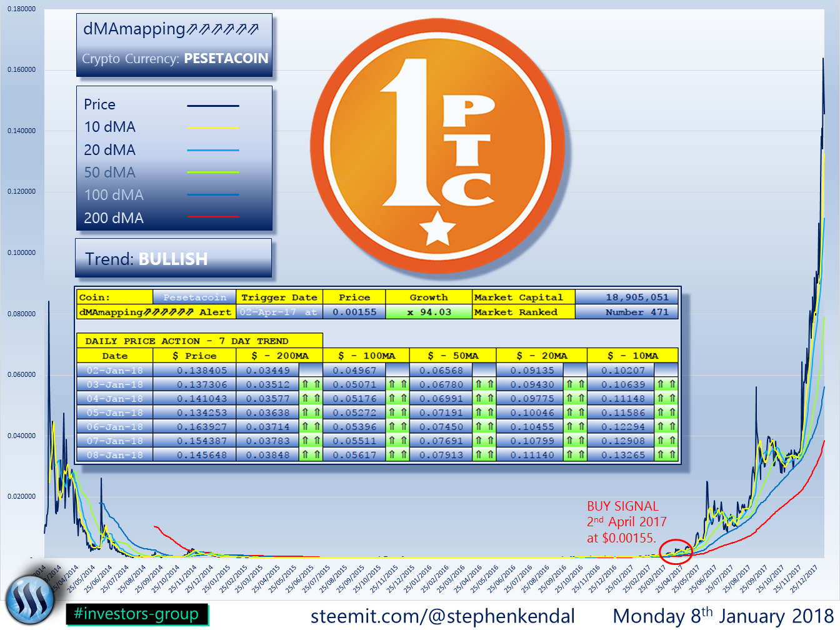Click the Trend: BULLISH box
The height and width of the screenshot is (630, 840).
coord(174,257)
